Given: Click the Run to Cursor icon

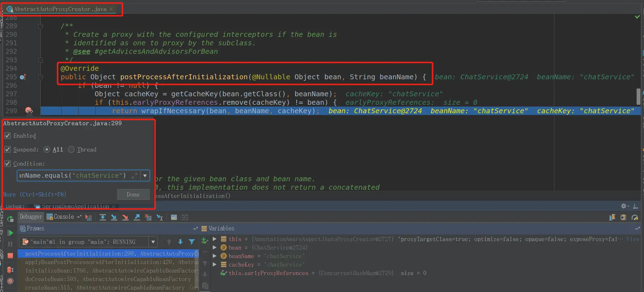Looking at the screenshot, I should point(159,217).
